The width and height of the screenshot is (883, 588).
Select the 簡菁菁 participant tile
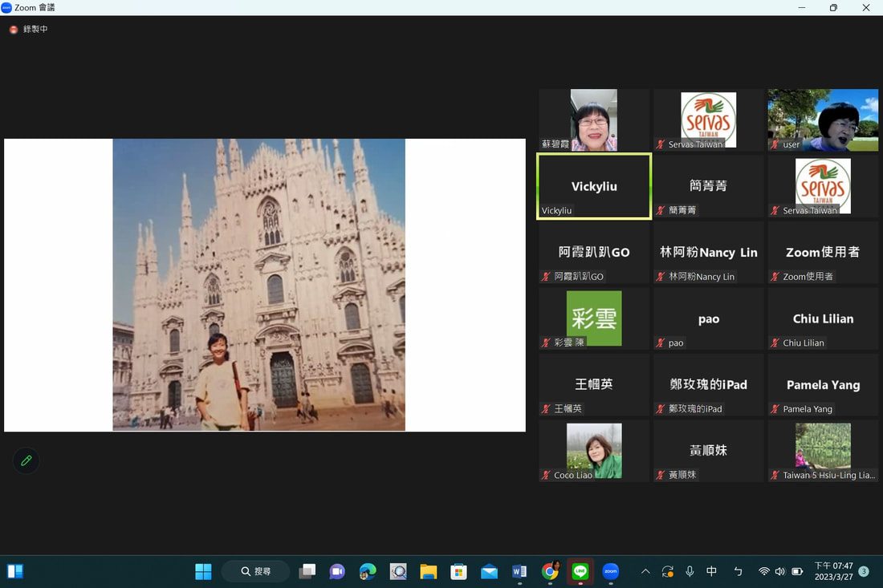(x=709, y=186)
